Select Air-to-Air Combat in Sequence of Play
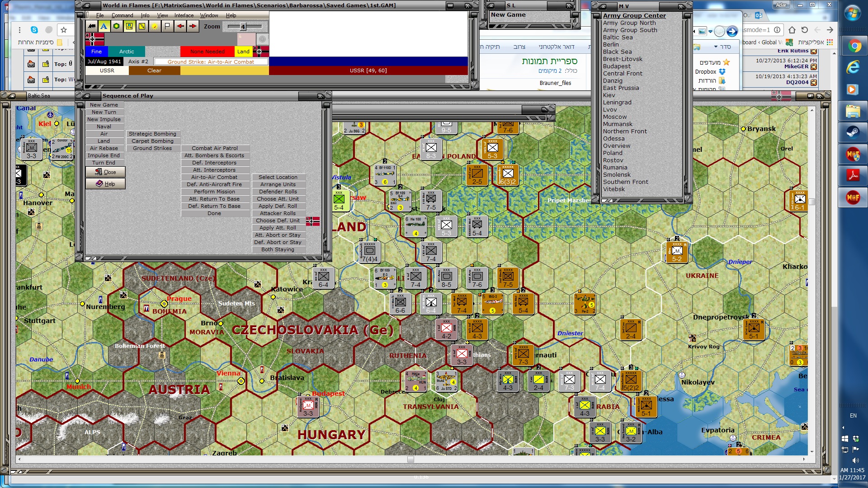 pos(214,177)
